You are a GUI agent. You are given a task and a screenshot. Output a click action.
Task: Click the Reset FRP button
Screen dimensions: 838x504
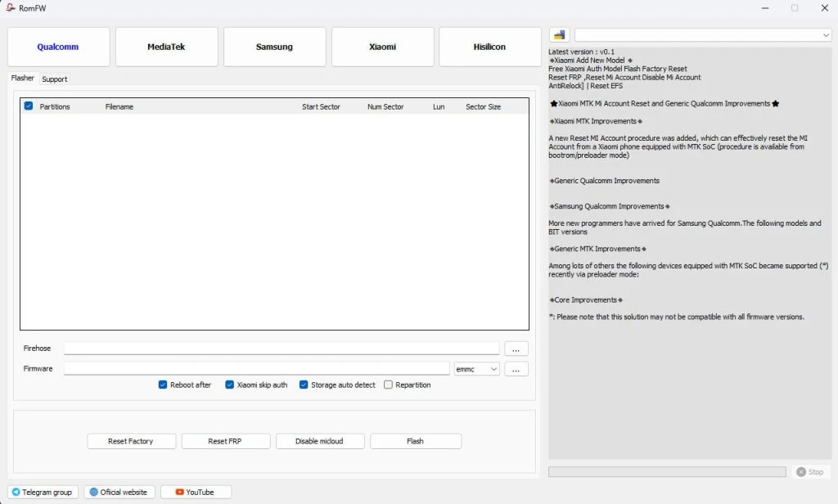[x=226, y=441]
